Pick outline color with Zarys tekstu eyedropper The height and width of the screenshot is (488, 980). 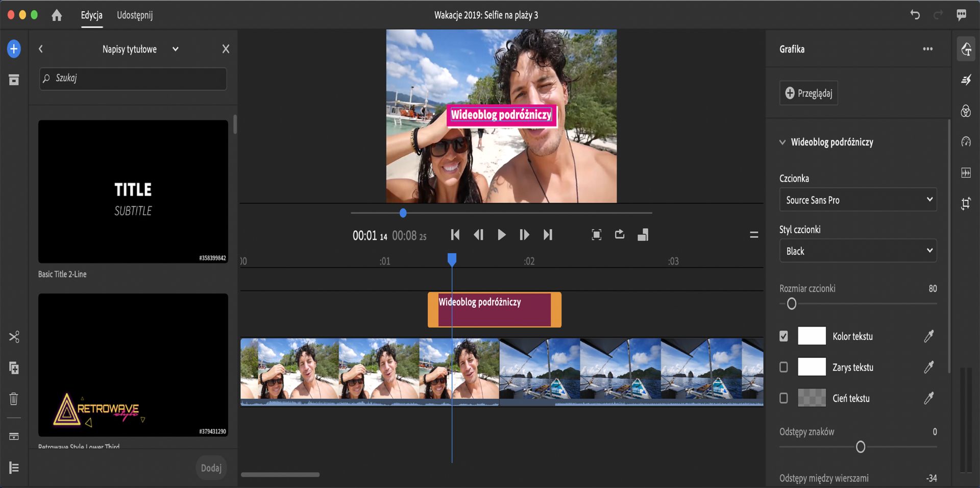coord(929,367)
